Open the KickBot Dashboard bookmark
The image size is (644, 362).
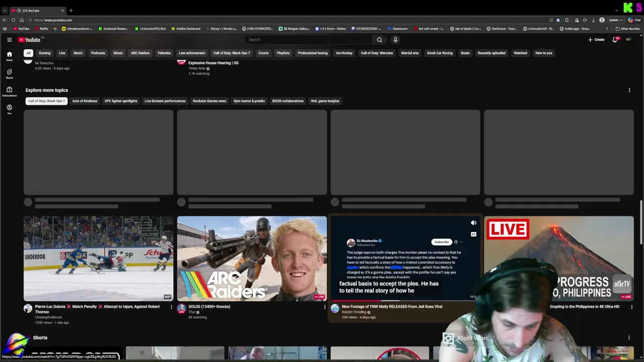point(185,29)
